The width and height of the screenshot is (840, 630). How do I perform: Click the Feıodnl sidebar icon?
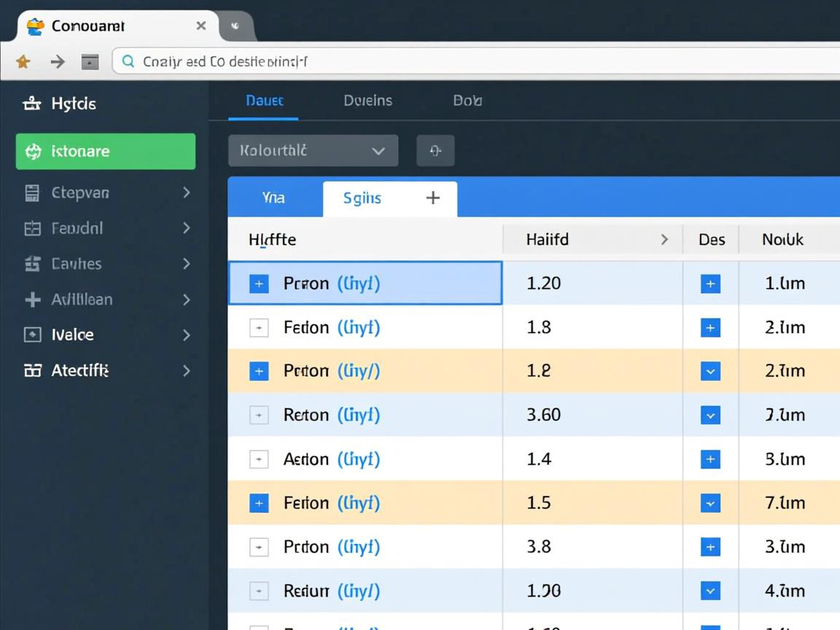coord(32,228)
